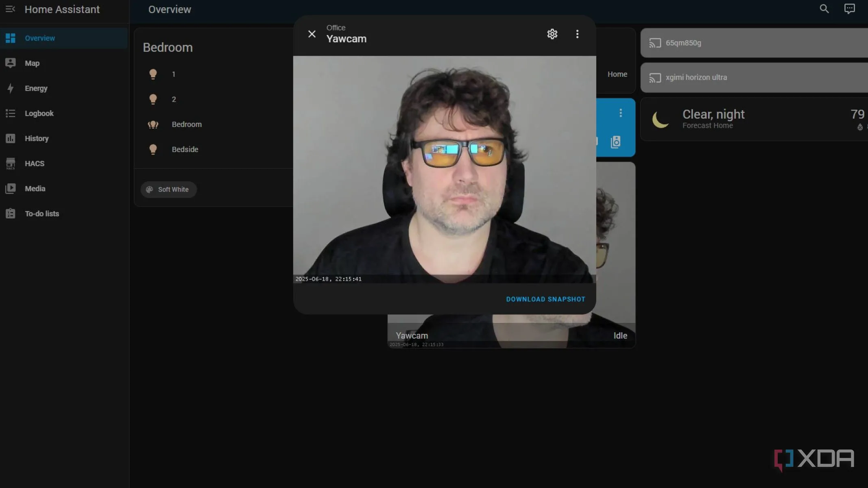Screen dimensions: 868x488
Task: Click the Yawcam camera stream image
Action: (x=445, y=170)
